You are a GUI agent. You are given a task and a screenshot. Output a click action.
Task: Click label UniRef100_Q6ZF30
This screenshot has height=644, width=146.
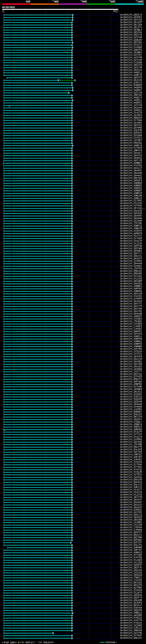[x=131, y=568]
